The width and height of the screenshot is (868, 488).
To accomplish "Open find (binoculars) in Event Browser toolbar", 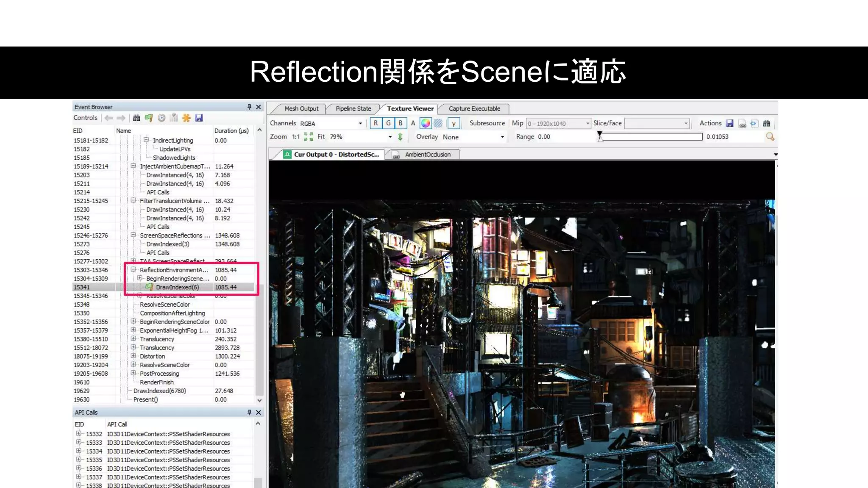I will [x=136, y=118].
